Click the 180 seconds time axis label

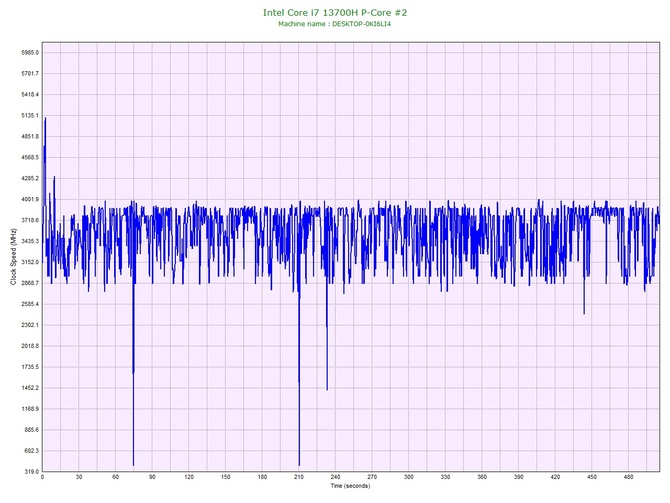(262, 477)
